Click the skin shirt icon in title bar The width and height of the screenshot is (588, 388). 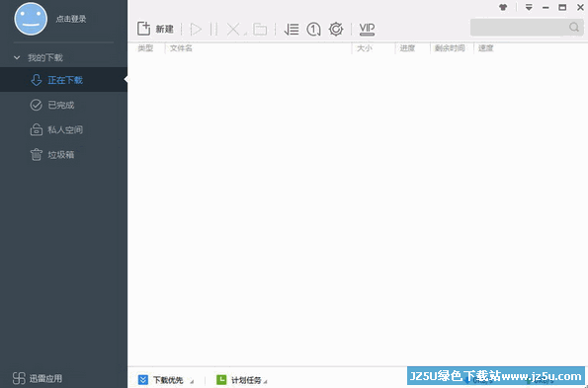pos(503,7)
